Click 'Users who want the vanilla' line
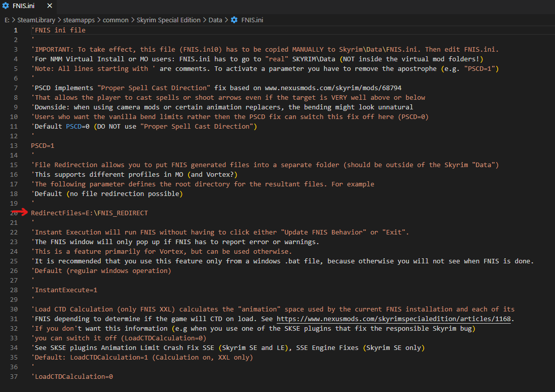Viewport: 555px width, 392px height. click(230, 117)
